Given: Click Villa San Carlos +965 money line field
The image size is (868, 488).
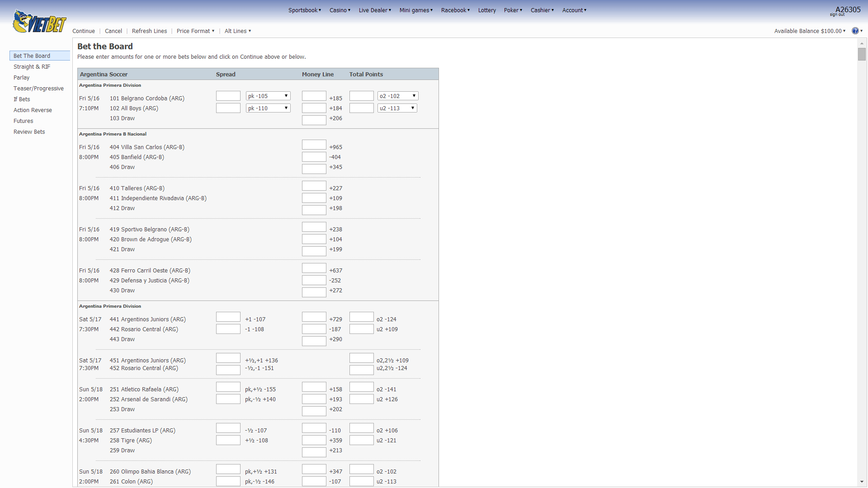Looking at the screenshot, I should [x=314, y=145].
